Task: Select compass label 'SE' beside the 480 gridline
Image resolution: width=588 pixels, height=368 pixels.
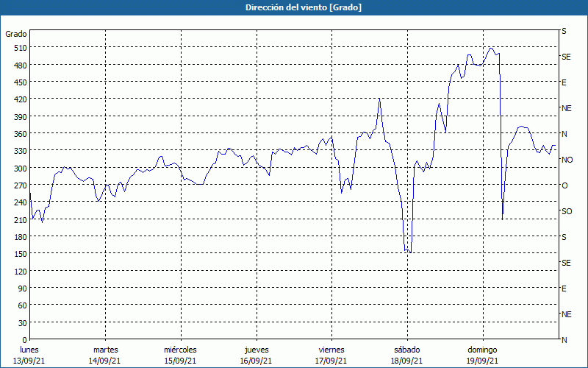Action: coord(566,57)
